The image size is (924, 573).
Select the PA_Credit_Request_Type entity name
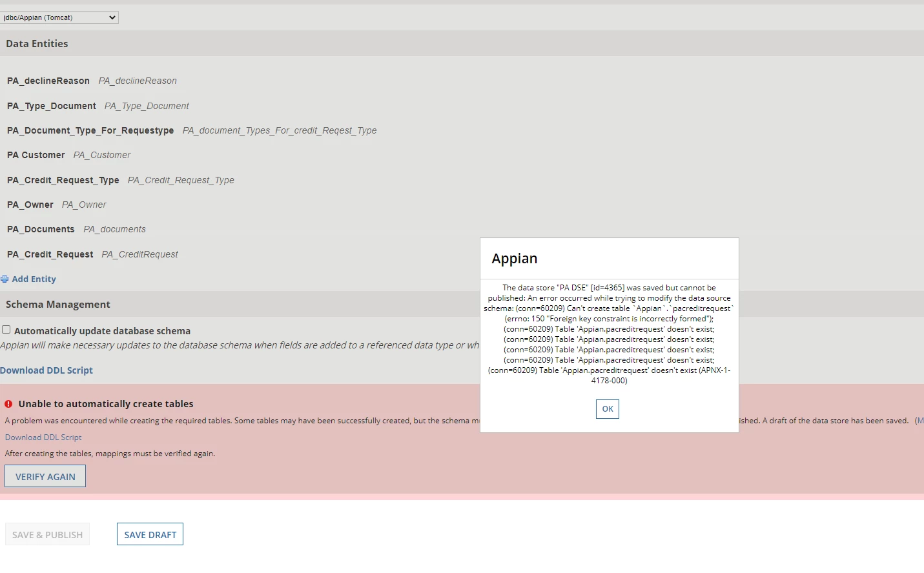point(63,180)
